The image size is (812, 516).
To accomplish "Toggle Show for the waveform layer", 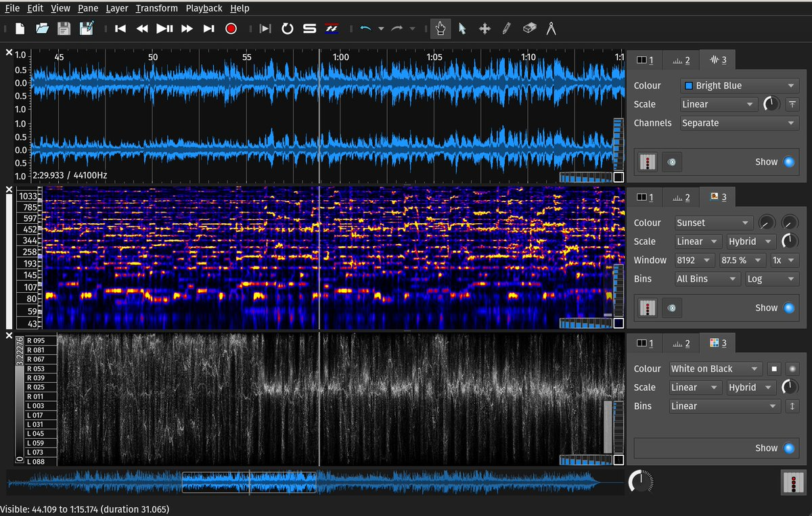I will tap(788, 162).
